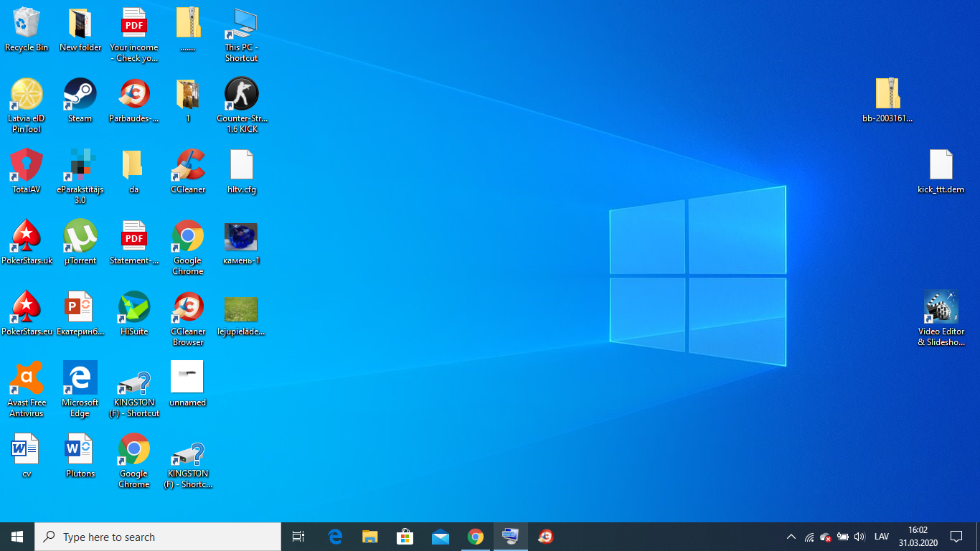Show hidden system tray icons
This screenshot has width=980, height=551.
pos(791,537)
